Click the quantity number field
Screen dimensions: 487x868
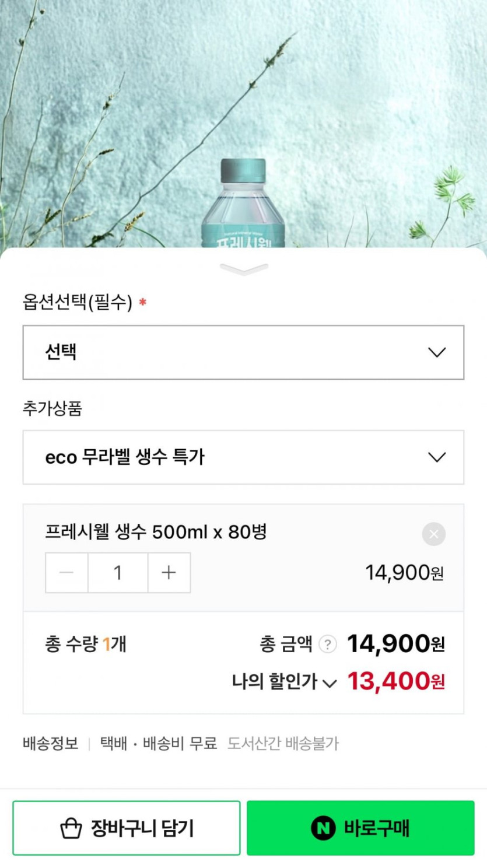click(118, 573)
